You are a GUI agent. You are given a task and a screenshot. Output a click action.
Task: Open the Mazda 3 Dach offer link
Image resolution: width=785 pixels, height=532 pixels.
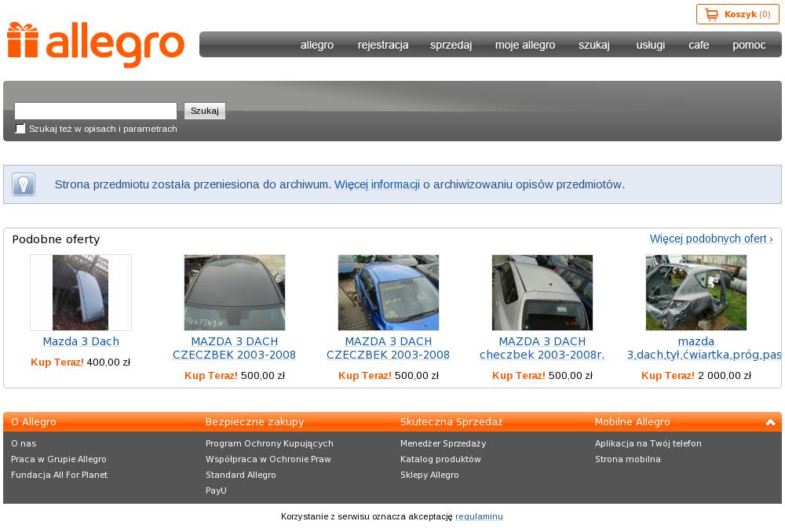(81, 341)
